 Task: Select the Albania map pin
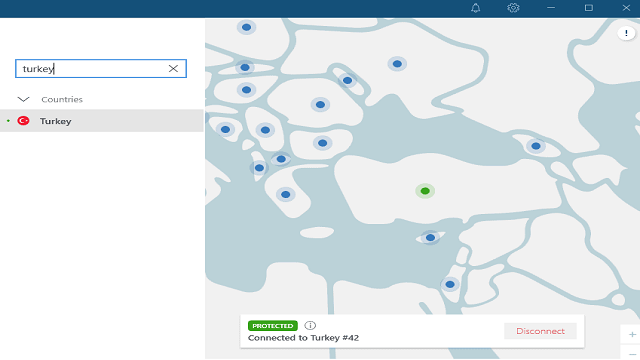259,168
